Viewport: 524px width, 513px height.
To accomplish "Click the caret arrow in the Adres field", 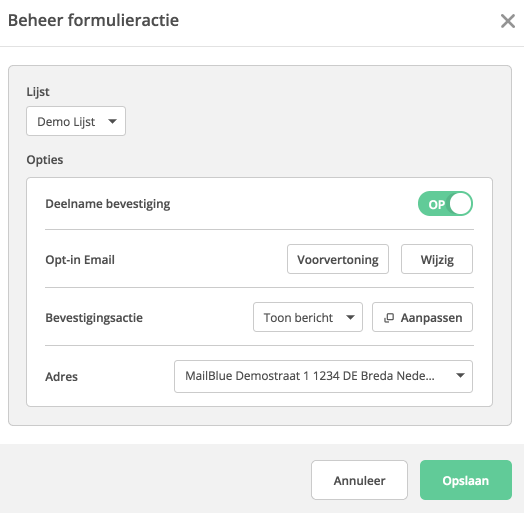I will pyautogui.click(x=460, y=375).
